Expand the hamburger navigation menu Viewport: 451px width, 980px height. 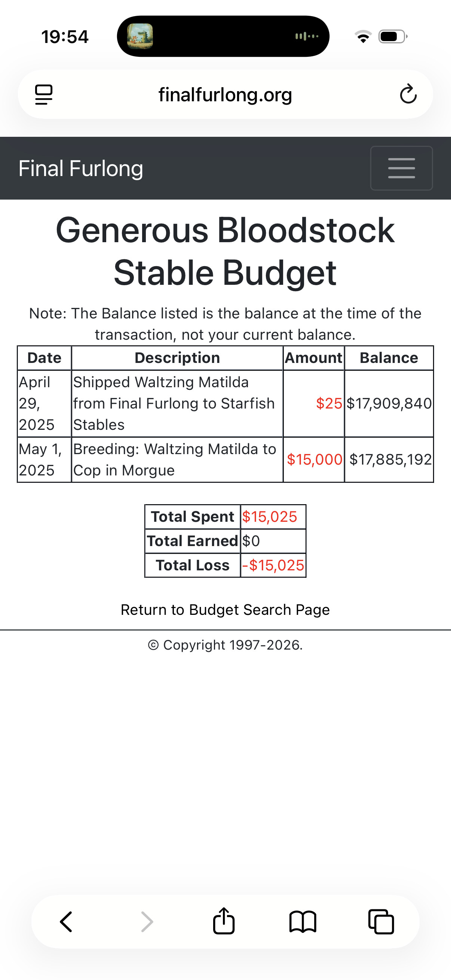[401, 168]
